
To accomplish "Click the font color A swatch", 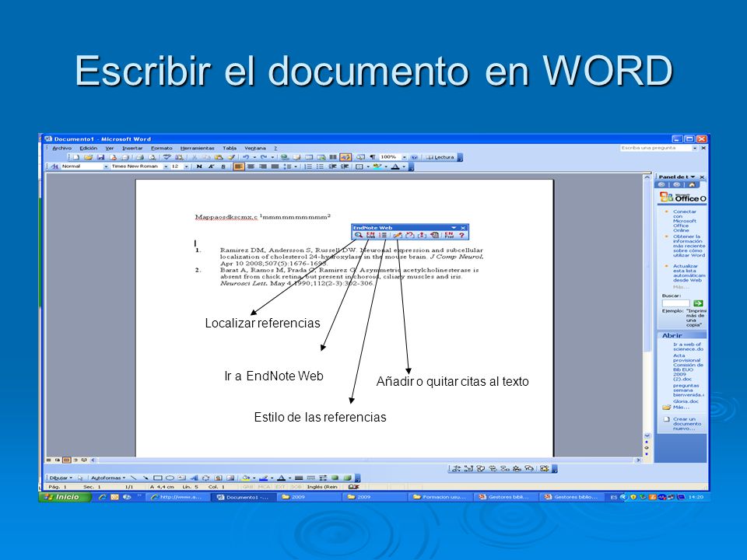I will 395,166.
